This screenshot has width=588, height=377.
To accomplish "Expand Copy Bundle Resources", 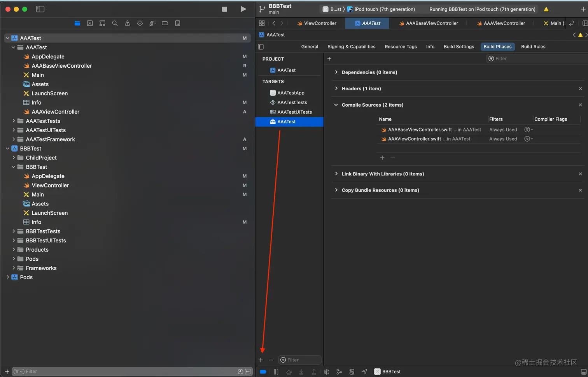I will point(336,190).
